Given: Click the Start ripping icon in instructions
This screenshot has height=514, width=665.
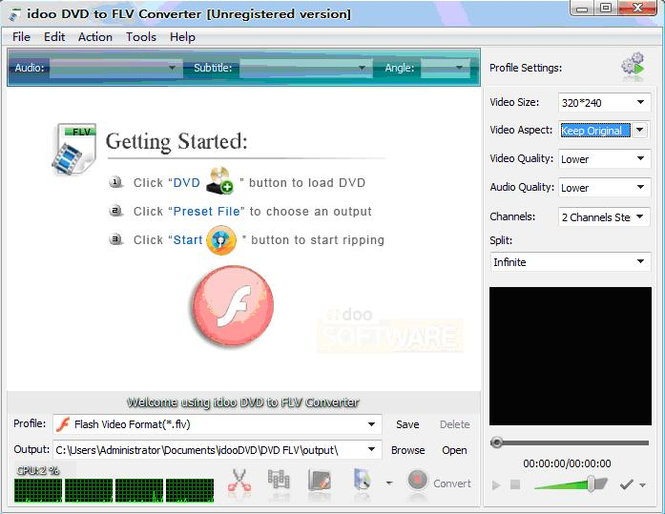Looking at the screenshot, I should pos(221,240).
